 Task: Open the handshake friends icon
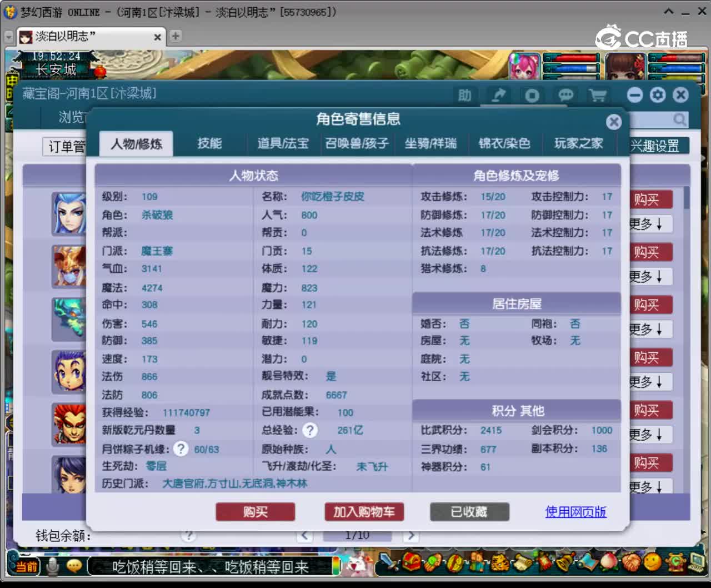coord(632,562)
